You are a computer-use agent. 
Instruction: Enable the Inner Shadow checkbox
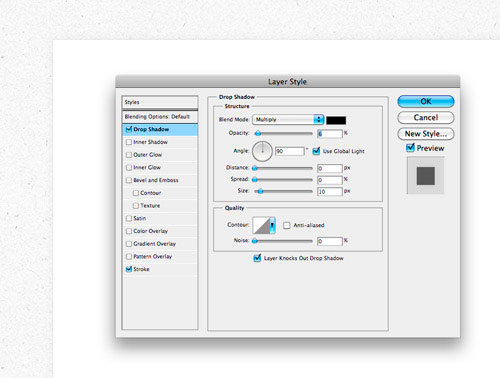pyautogui.click(x=129, y=142)
